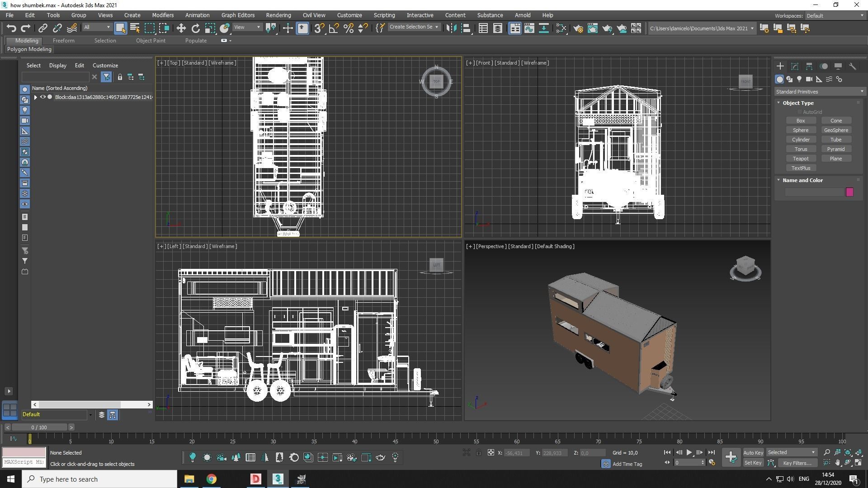Screen dimensions: 868x488
Task: Click the Undo arrow icon
Action: pos(11,28)
